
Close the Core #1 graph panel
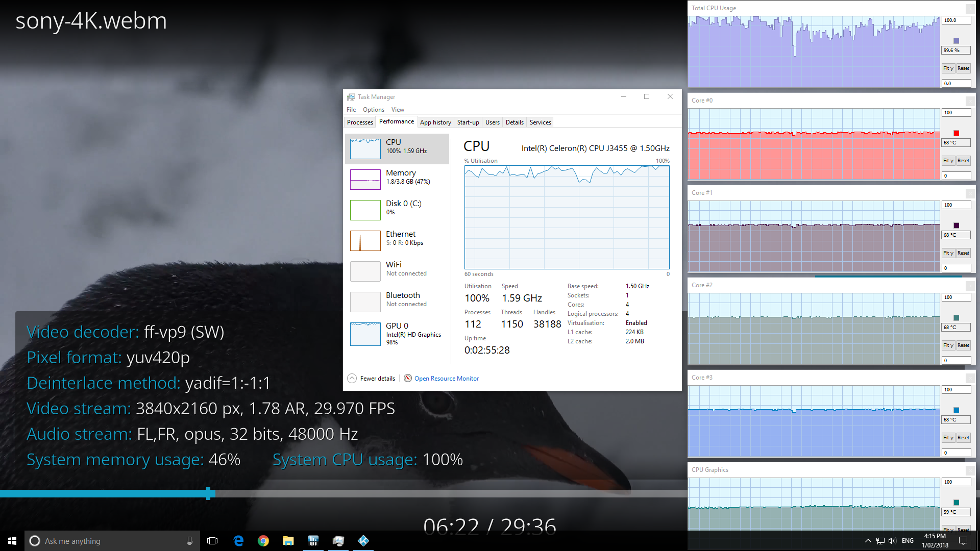(970, 193)
